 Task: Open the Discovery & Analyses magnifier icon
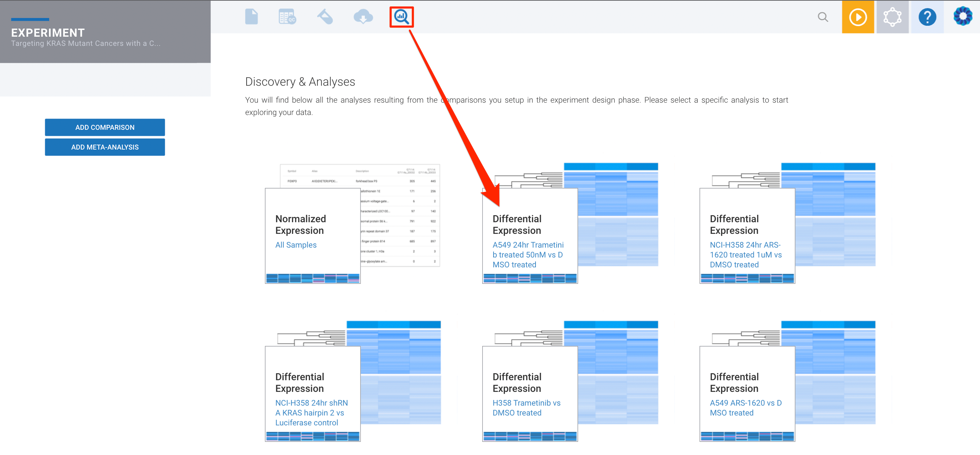click(401, 17)
